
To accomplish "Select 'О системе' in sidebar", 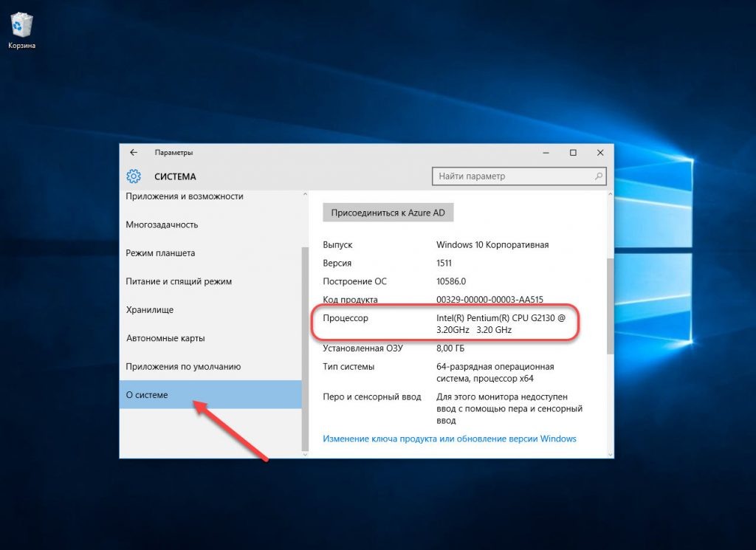I will [x=210, y=395].
